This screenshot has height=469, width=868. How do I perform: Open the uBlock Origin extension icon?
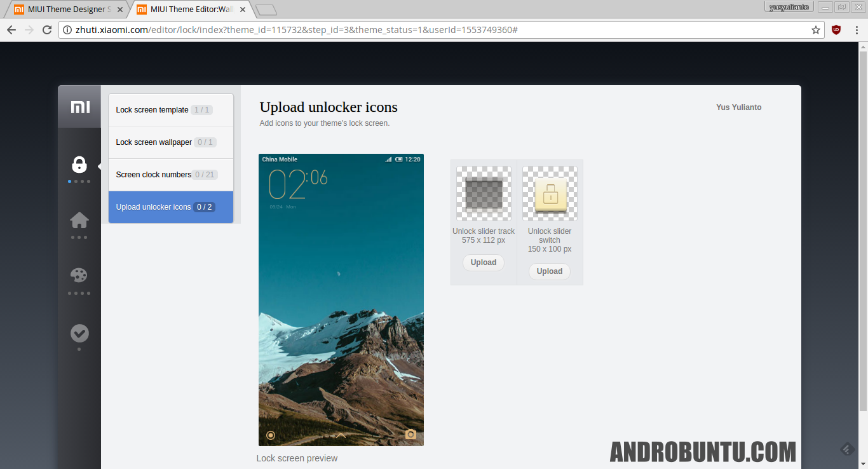point(836,29)
